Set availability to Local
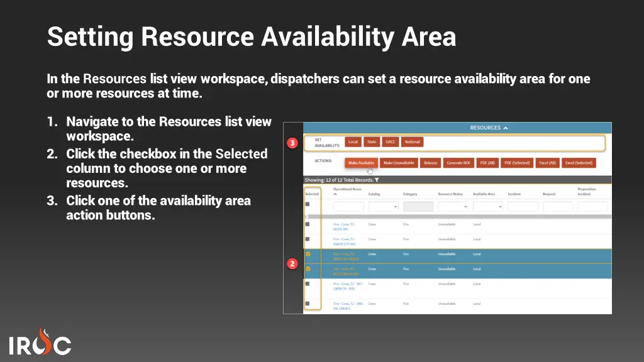Viewport: 644px width, 362px height. point(353,142)
